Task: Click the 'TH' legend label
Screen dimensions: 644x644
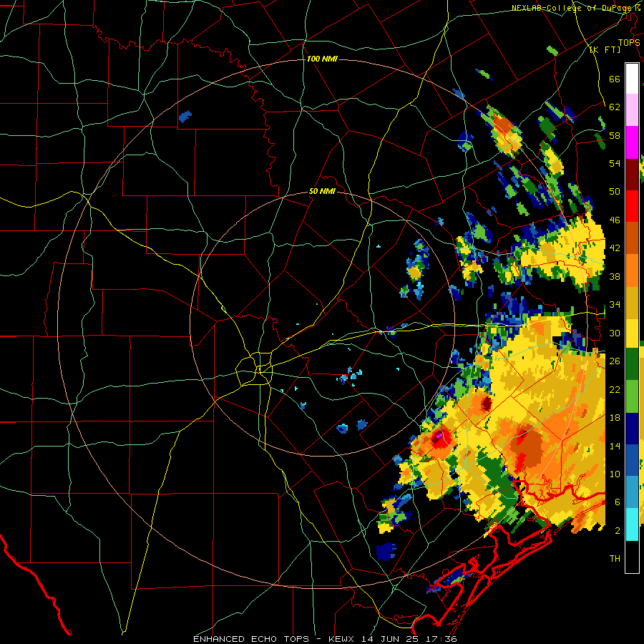Action: coord(615,559)
